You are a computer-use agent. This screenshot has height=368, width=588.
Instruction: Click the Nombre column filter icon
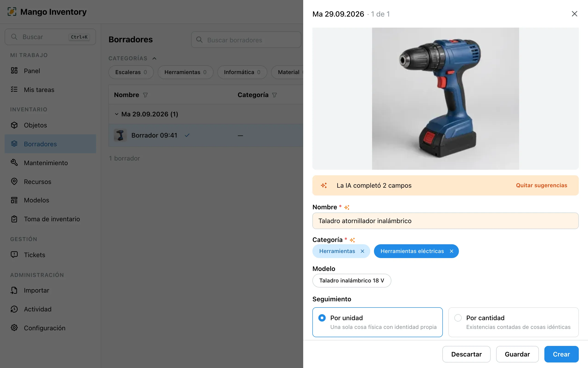click(x=145, y=95)
